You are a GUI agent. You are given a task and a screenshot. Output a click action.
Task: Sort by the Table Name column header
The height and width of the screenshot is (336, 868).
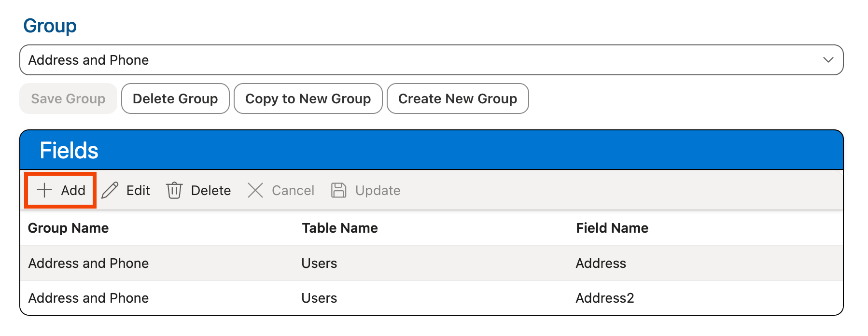click(339, 228)
